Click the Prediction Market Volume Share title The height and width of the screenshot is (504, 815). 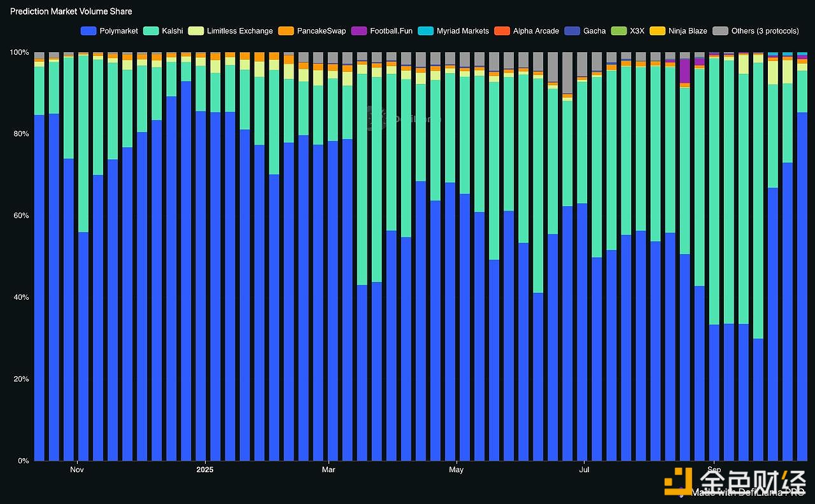71,11
